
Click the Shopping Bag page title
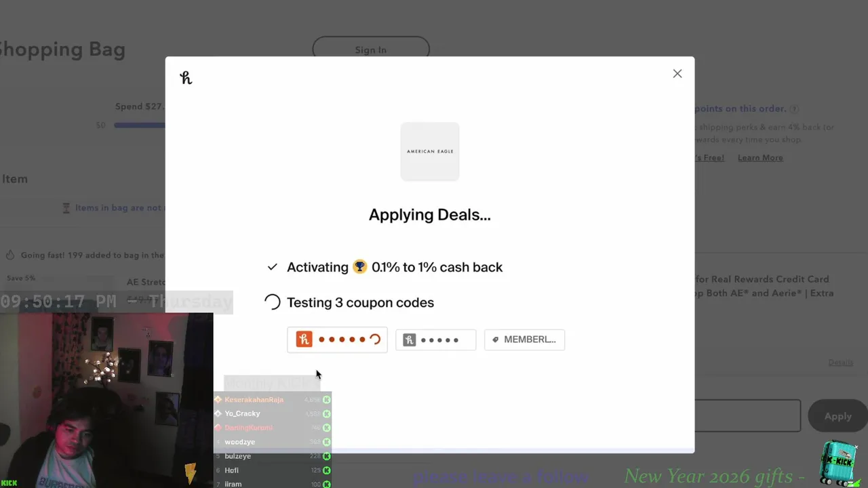coord(62,49)
